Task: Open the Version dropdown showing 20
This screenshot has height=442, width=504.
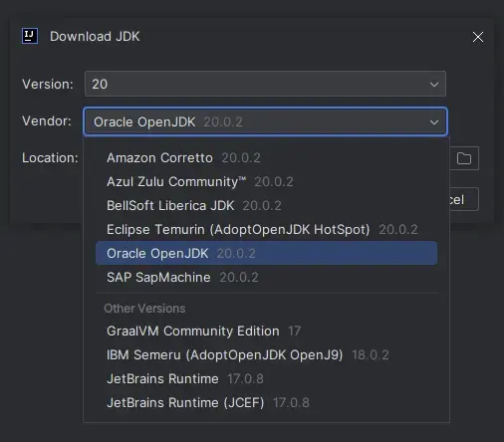Action: [x=265, y=84]
